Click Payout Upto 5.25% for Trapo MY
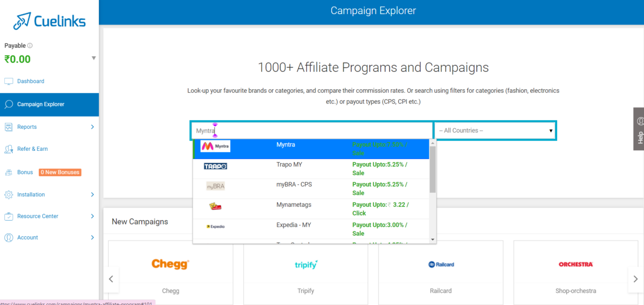Image resolution: width=644 pixels, height=305 pixels. click(379, 169)
